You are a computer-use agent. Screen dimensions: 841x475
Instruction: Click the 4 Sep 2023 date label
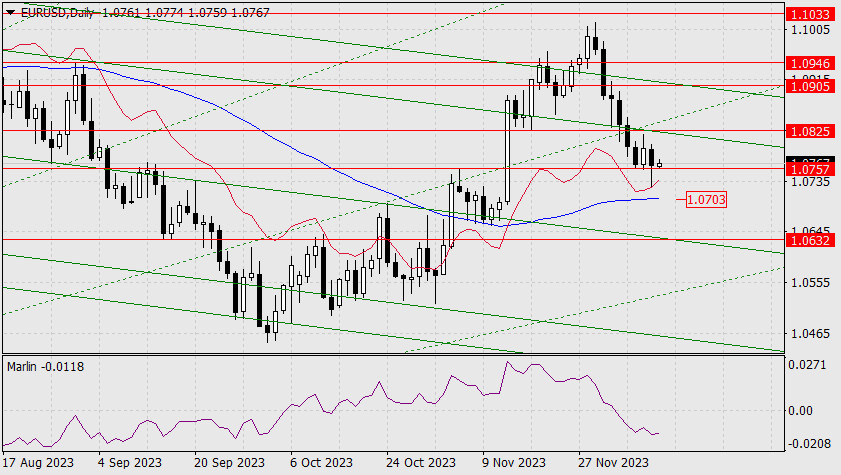pos(130,462)
